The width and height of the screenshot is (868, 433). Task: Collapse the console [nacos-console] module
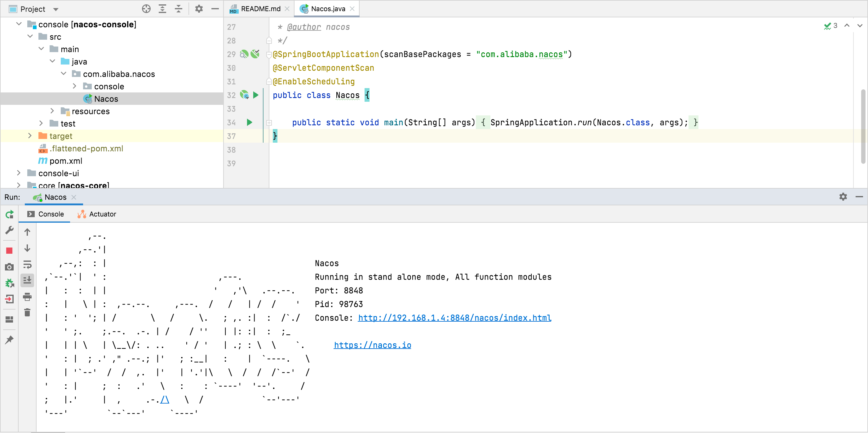click(19, 24)
